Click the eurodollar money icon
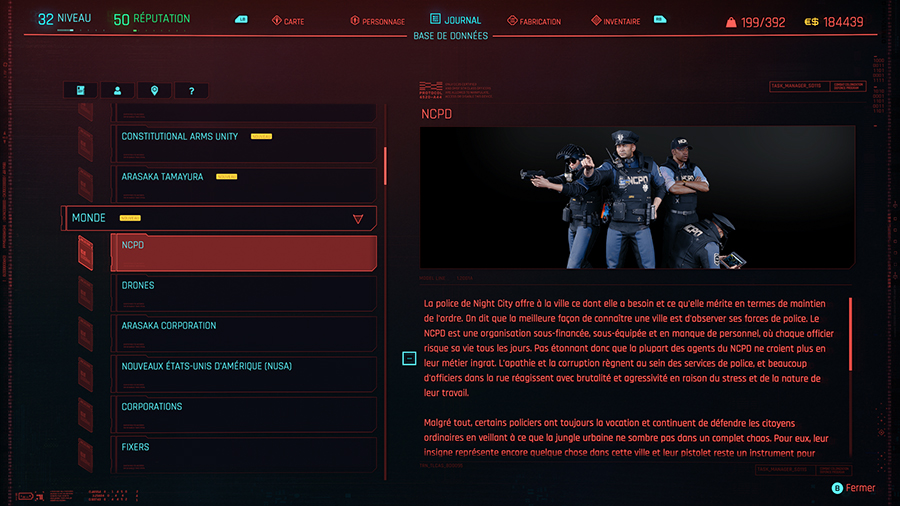Image resolution: width=900 pixels, height=506 pixels. 811,21
